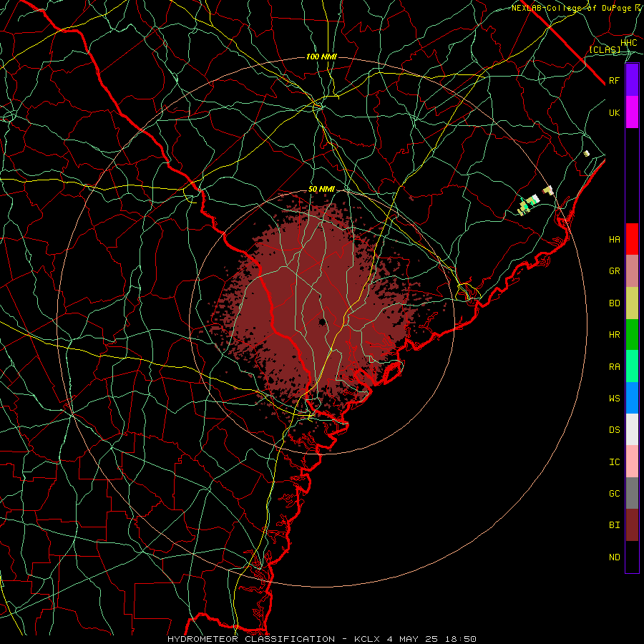Click the GC gray legend swatch
The height and width of the screenshot is (644, 644).
tap(632, 493)
